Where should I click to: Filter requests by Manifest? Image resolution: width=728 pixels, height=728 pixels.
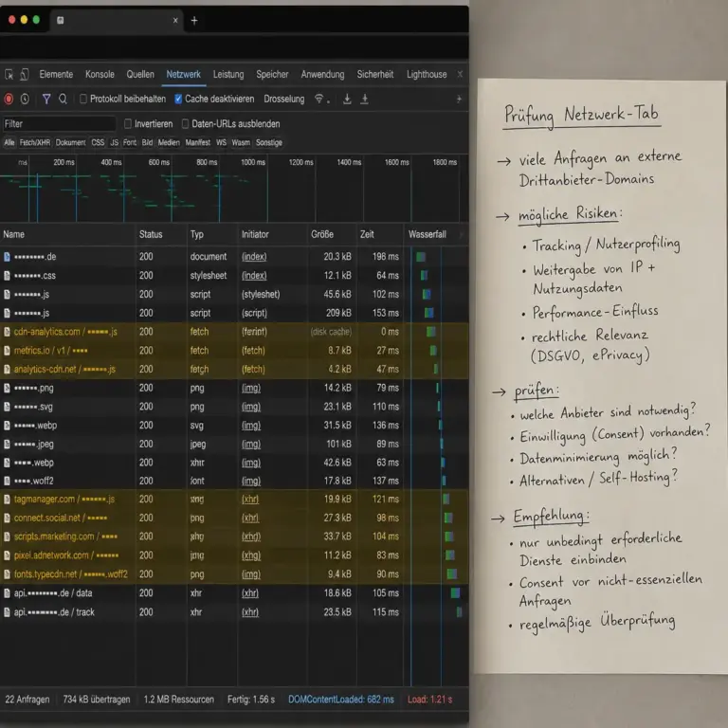[x=198, y=142]
